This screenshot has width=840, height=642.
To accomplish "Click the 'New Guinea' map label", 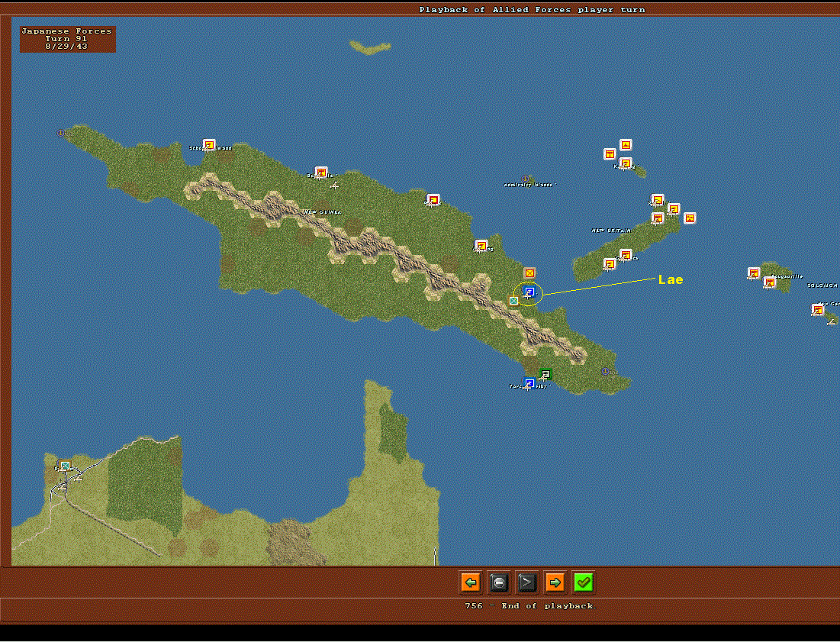I will click(x=323, y=212).
